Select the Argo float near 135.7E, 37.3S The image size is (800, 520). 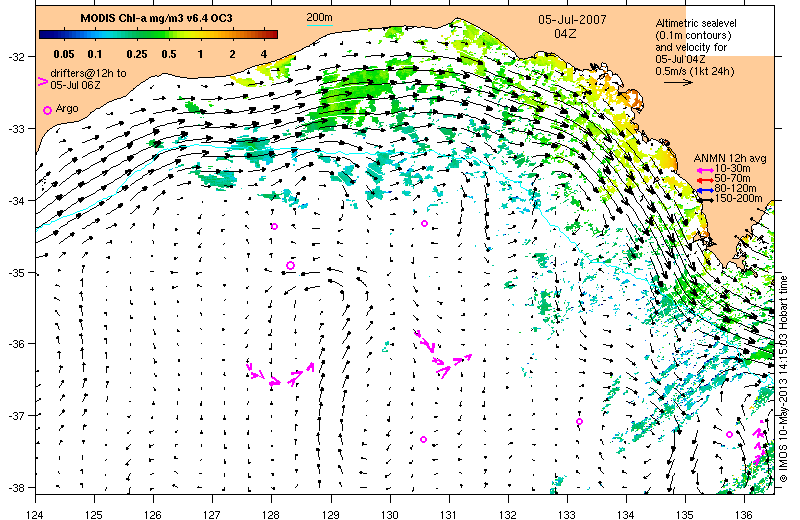[730, 435]
